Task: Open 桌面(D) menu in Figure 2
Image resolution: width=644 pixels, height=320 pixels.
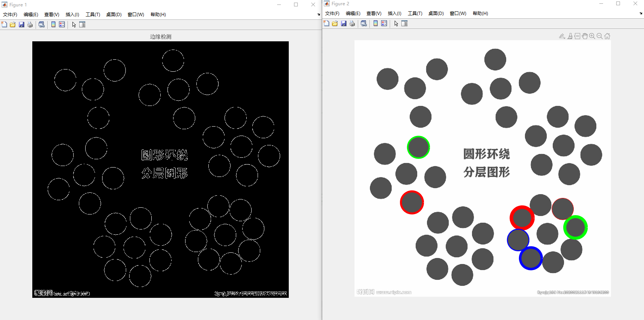Action: point(436,14)
